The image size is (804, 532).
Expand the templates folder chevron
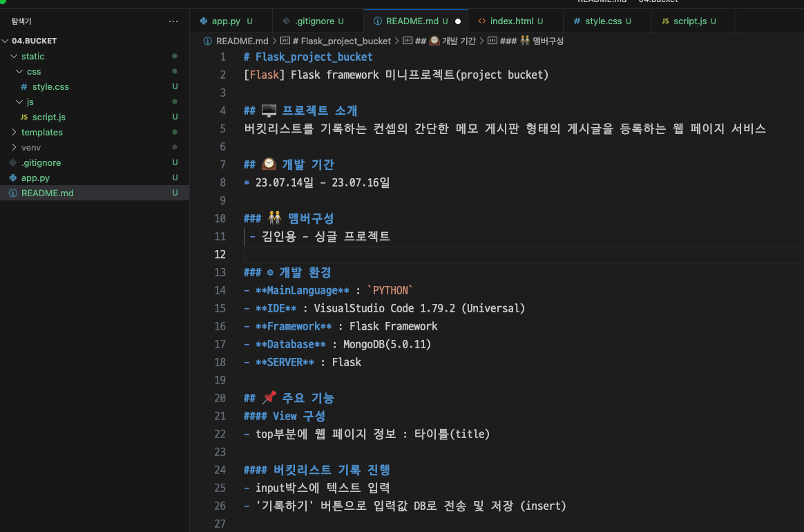[x=14, y=132]
